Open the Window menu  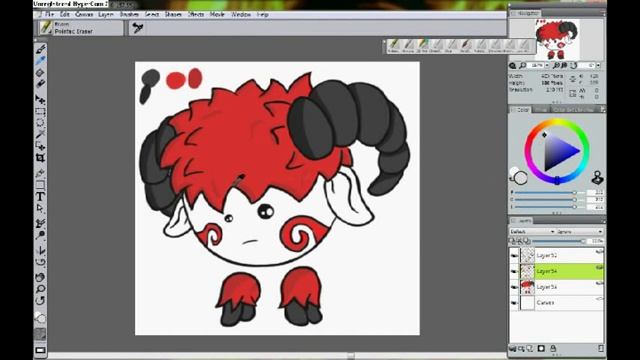(x=241, y=14)
